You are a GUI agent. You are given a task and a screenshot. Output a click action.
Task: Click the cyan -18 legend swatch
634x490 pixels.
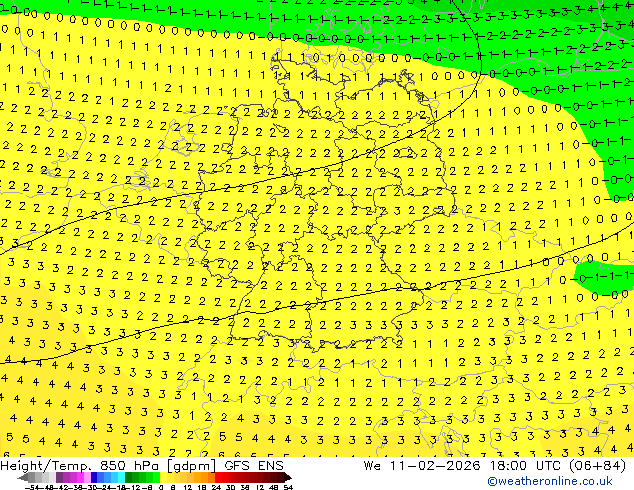pos(121,477)
